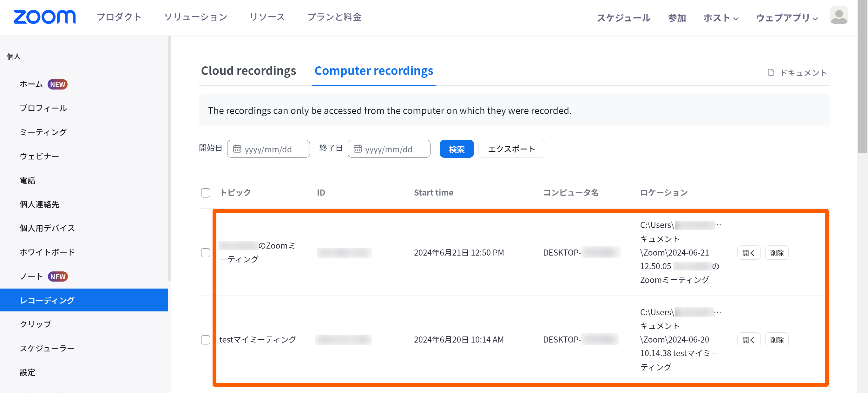Open the user profile avatar

pyautogui.click(x=838, y=16)
